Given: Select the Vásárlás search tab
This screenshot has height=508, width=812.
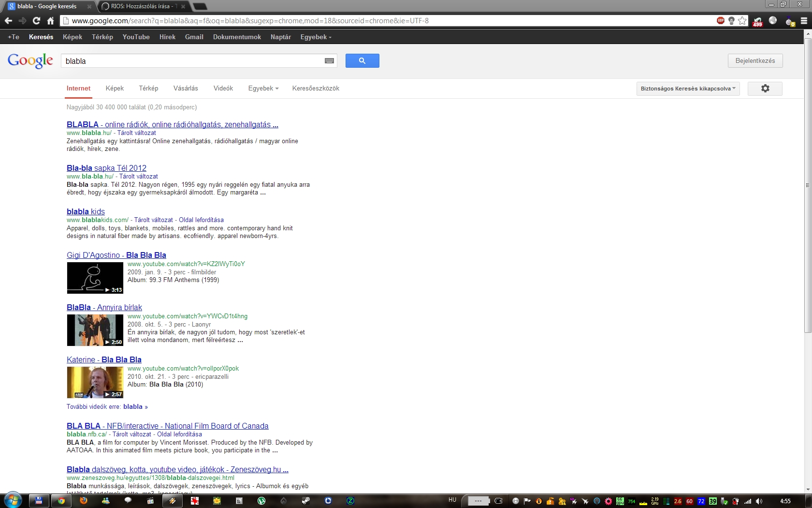Looking at the screenshot, I should click(186, 89).
